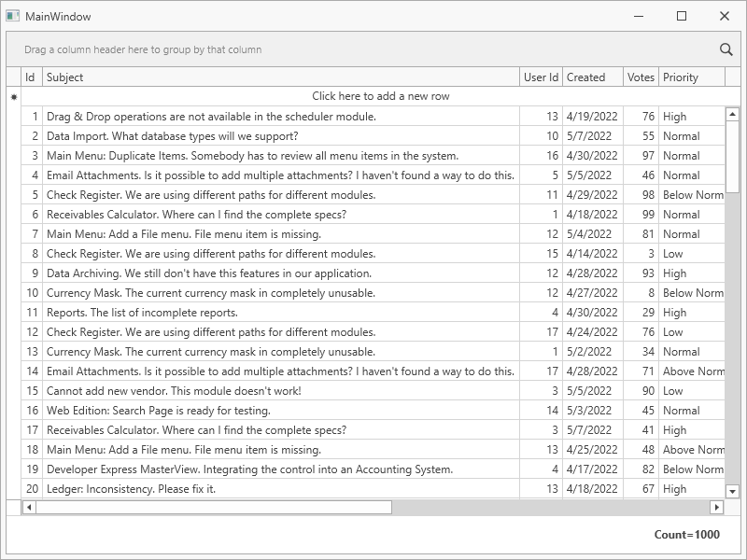This screenshot has width=747, height=560.
Task: Select row 12 Check Register subject cell
Action: (x=281, y=332)
